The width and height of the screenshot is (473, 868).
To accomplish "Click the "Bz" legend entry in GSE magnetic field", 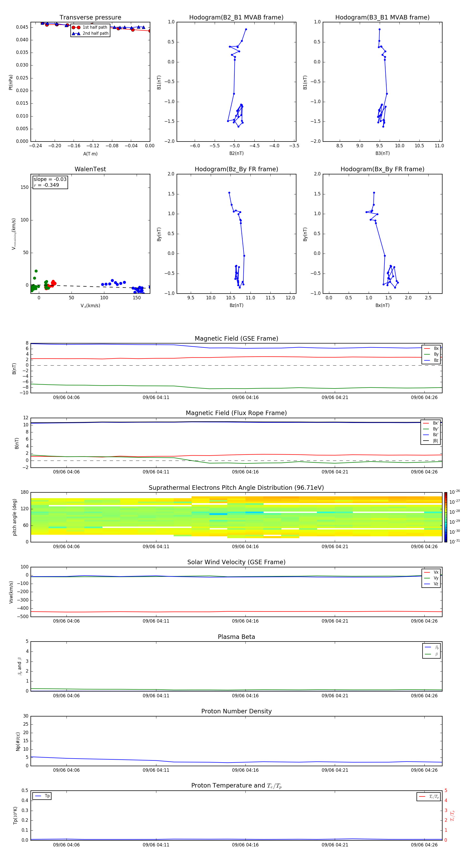I will 431,360.
